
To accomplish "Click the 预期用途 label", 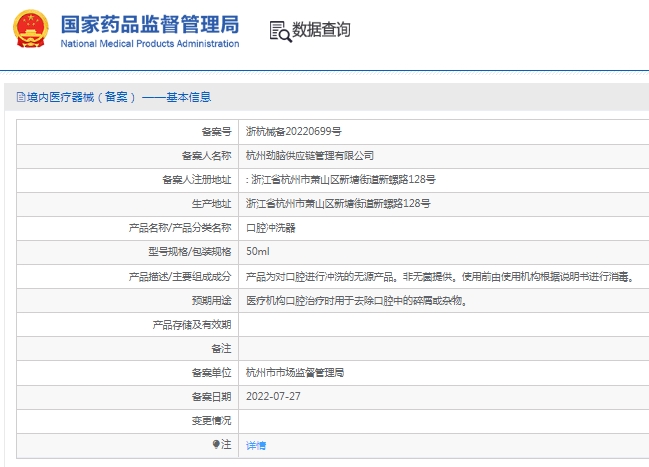I will [211, 301].
